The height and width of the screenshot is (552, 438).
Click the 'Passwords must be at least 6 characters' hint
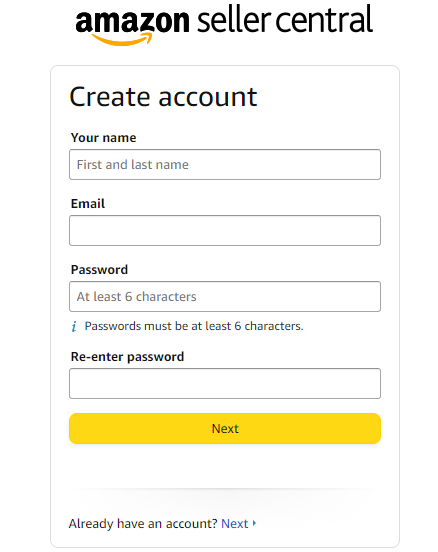click(x=194, y=326)
